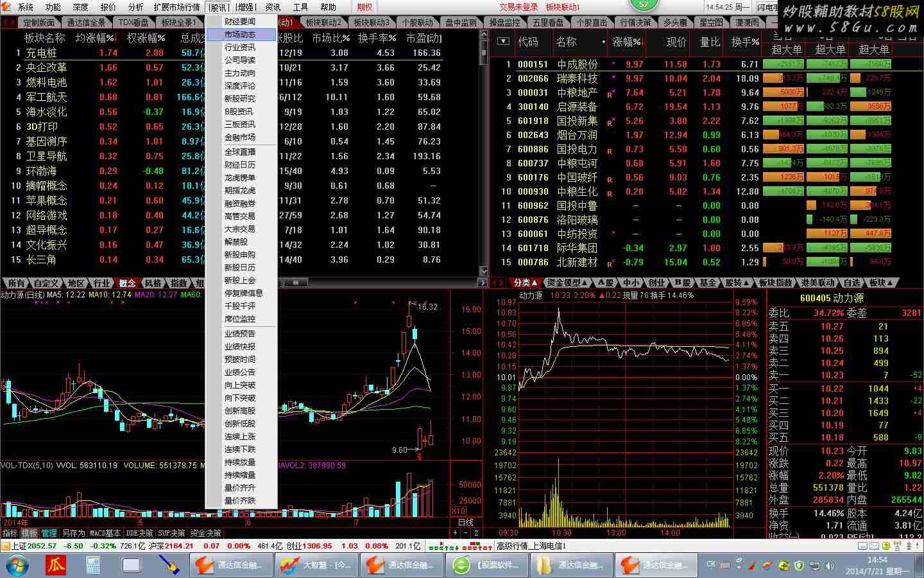Switch to 板块联动3 tab
Viewport: 924px width, 578px height.
pyautogui.click(x=372, y=22)
